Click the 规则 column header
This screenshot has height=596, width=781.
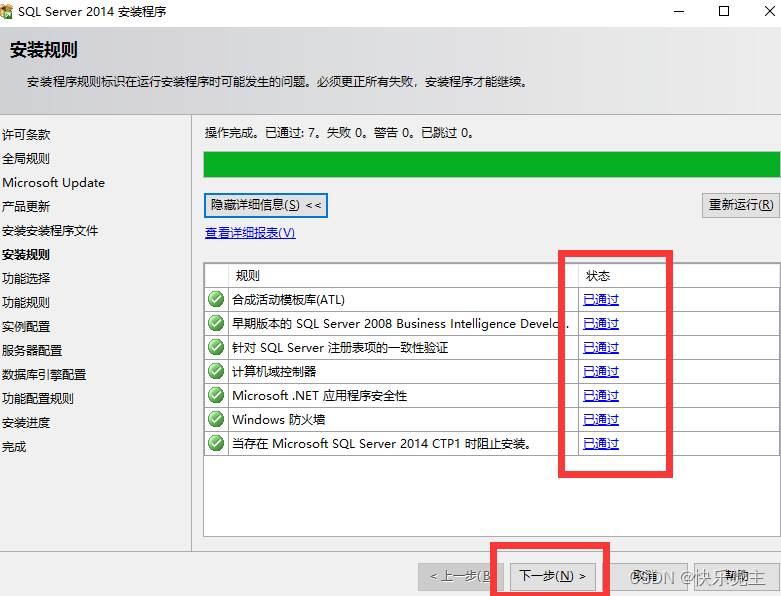point(248,275)
